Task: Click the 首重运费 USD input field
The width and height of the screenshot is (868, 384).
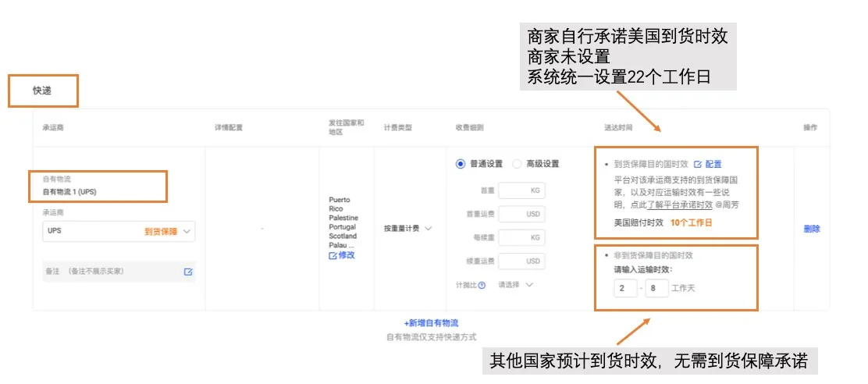Action: [521, 214]
